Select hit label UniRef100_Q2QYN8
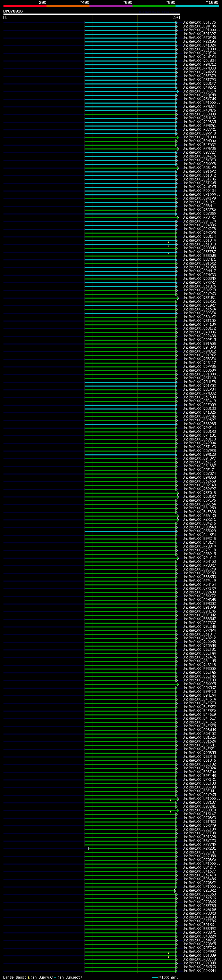 tap(199, 95)
